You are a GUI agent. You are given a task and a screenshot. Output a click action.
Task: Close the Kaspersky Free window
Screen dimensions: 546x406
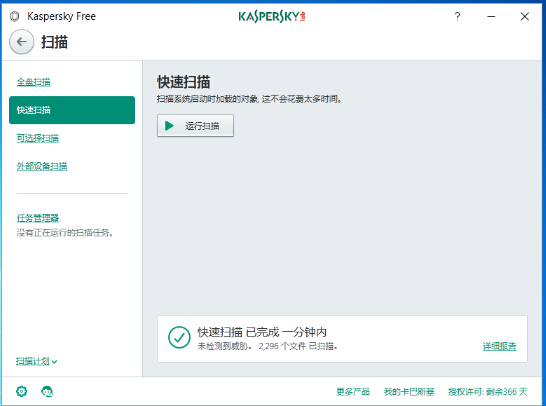pyautogui.click(x=525, y=16)
